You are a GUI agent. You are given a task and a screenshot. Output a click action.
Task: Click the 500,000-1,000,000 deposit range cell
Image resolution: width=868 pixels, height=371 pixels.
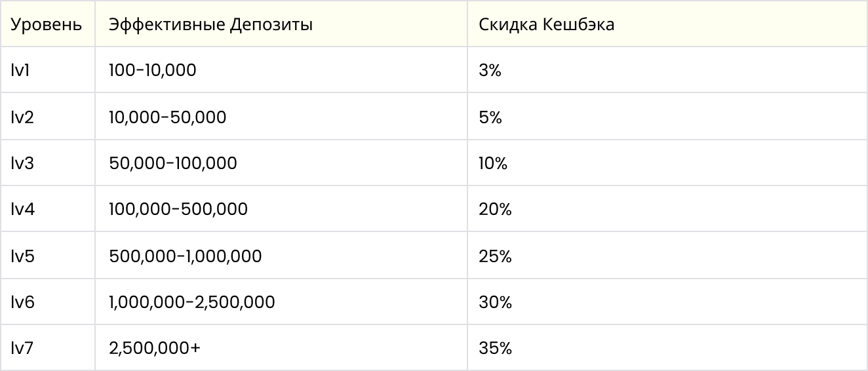click(x=281, y=256)
